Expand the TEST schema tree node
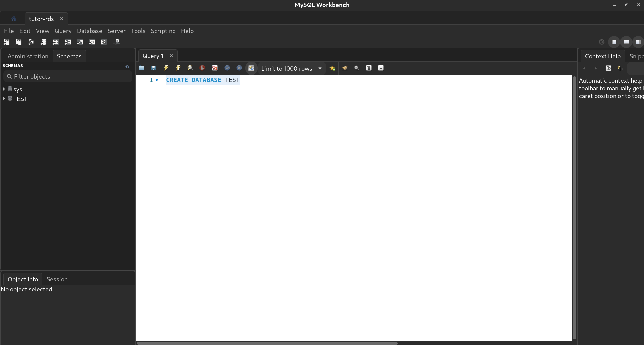Viewport: 644px width, 345px height. click(4, 99)
